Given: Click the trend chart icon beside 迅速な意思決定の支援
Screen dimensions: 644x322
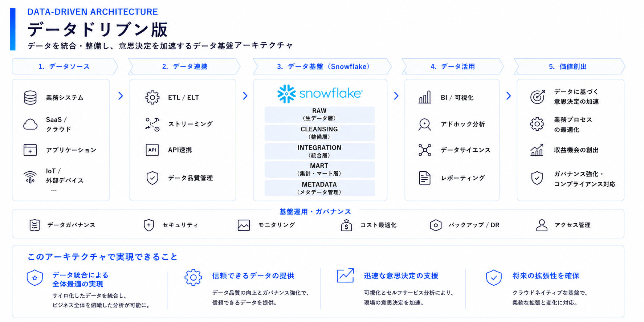Looking at the screenshot, I should [x=345, y=276].
